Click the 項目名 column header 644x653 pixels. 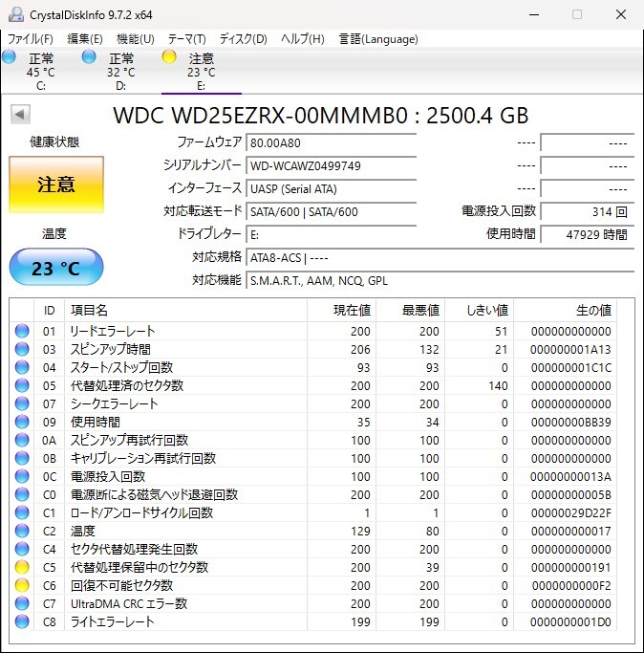pyautogui.click(x=185, y=311)
